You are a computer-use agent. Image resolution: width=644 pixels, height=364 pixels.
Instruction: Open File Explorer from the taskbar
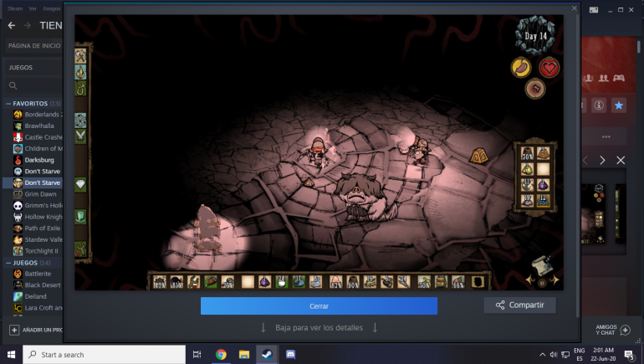point(244,354)
